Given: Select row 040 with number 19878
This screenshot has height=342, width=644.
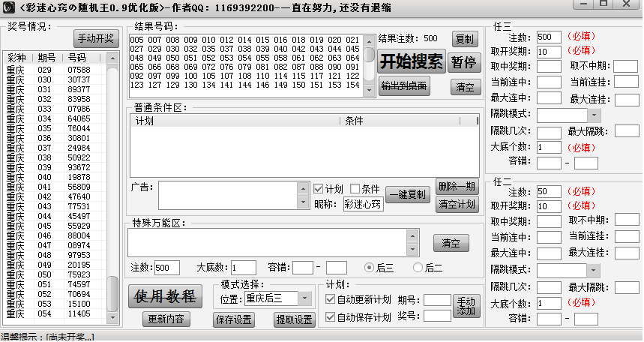Looking at the screenshot, I should (55, 177).
